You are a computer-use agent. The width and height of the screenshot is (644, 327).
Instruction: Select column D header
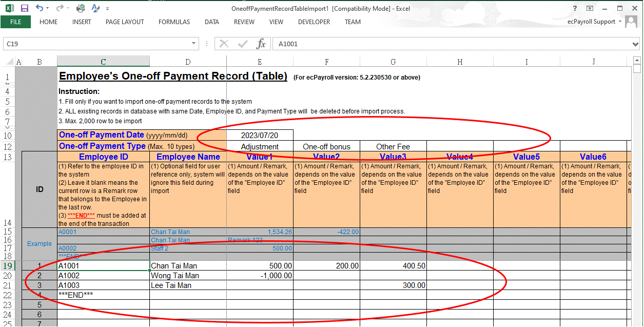click(188, 62)
